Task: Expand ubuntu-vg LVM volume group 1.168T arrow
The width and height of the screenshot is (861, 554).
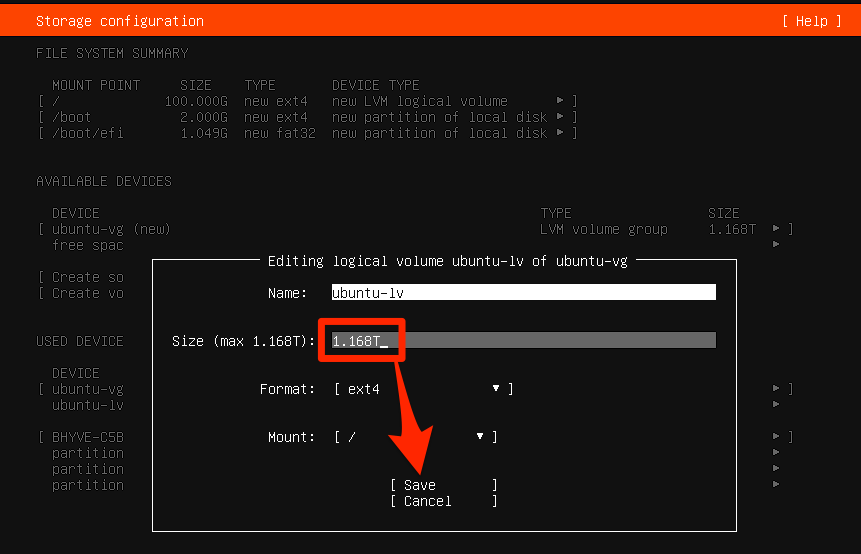Action: tap(777, 229)
